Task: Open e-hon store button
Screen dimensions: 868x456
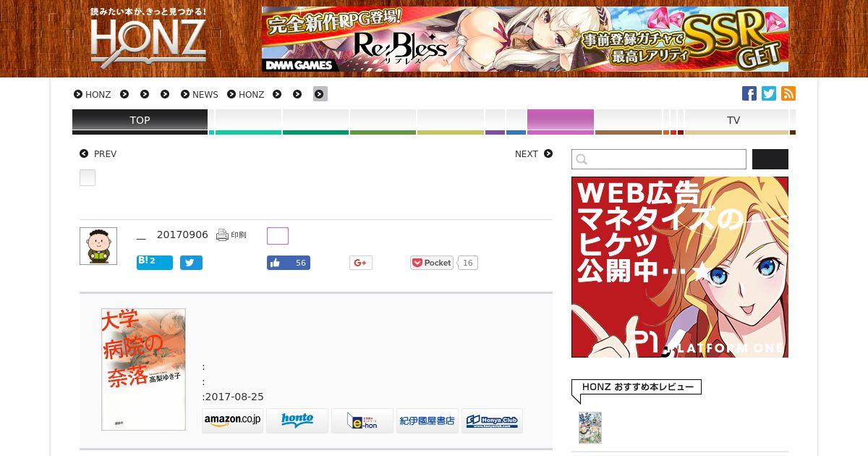Action: click(x=362, y=421)
